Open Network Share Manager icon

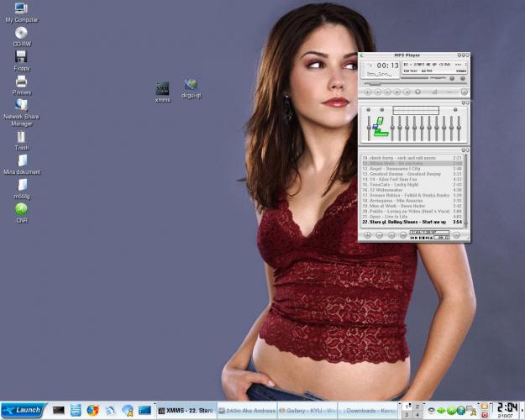point(21,105)
